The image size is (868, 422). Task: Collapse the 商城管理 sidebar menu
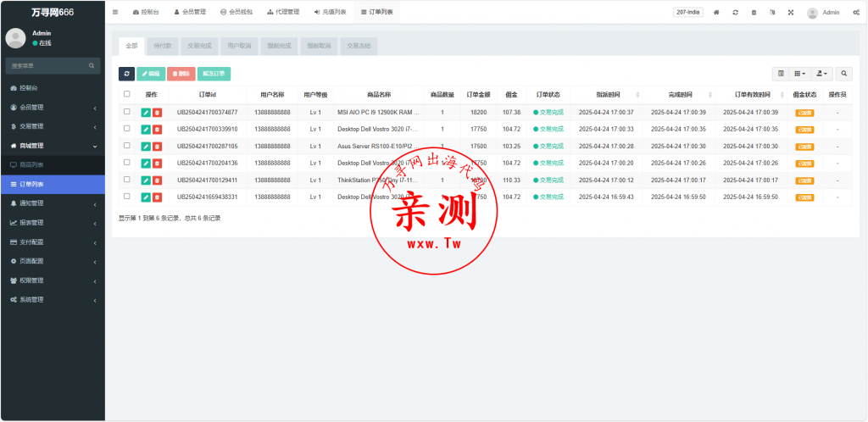point(53,146)
